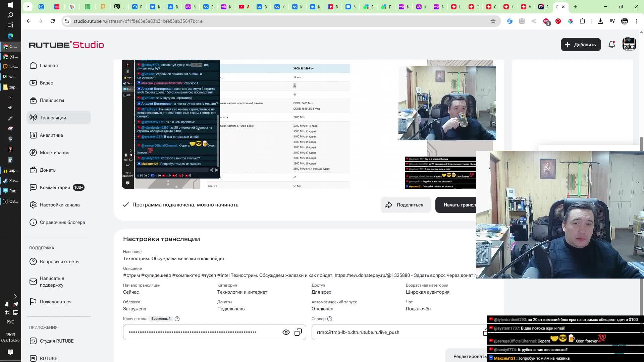Expand the tab search dropdown in Chrome
This screenshot has width=644, height=362.
28,6
